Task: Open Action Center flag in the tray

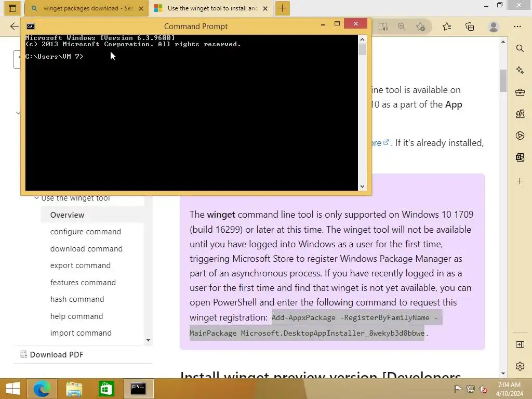Action: 458,389
